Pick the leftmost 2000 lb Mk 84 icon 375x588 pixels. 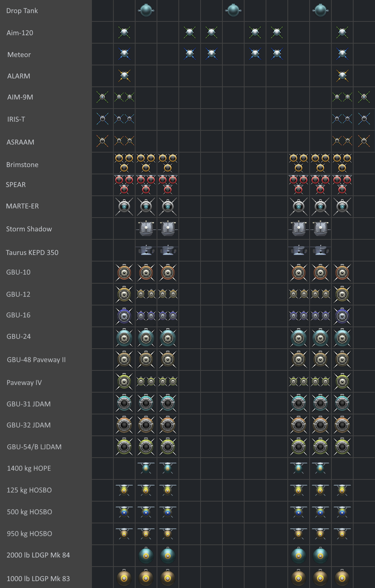pos(146,555)
